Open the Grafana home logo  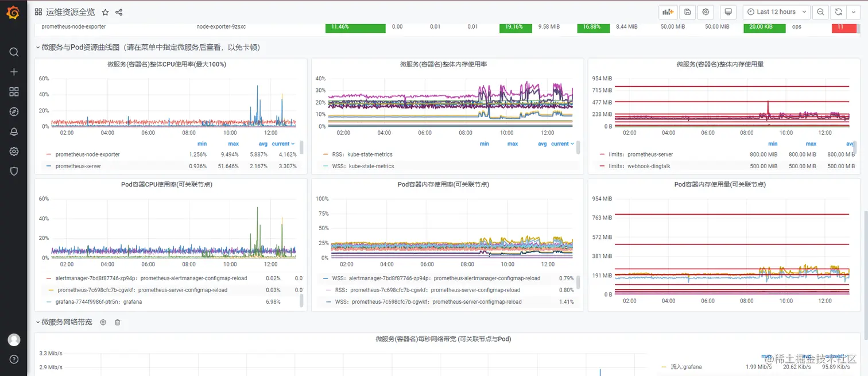[x=13, y=12]
